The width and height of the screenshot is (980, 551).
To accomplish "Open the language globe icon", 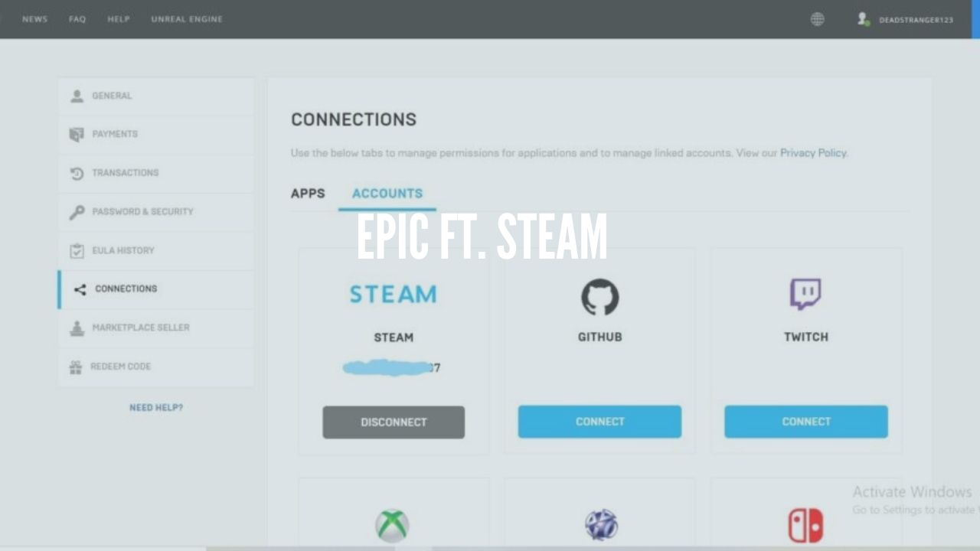I will coord(818,19).
